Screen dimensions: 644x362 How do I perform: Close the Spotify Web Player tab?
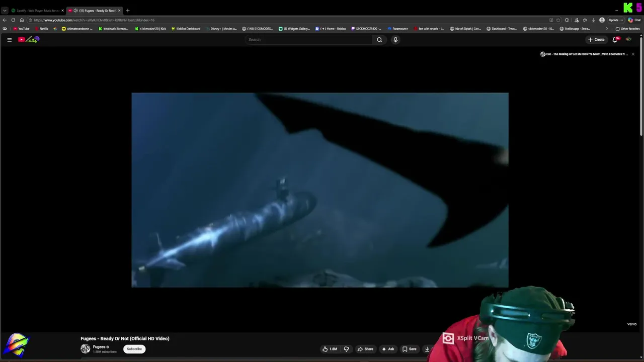62,11
